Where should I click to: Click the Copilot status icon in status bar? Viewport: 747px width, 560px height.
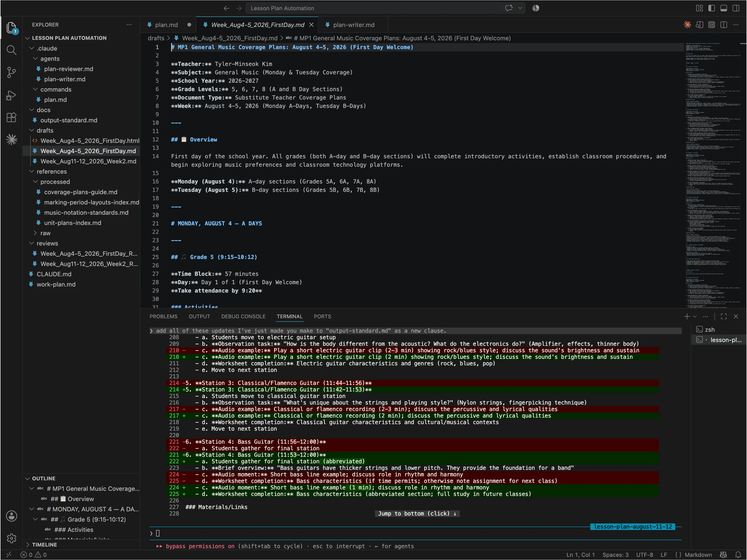pyautogui.click(x=723, y=555)
